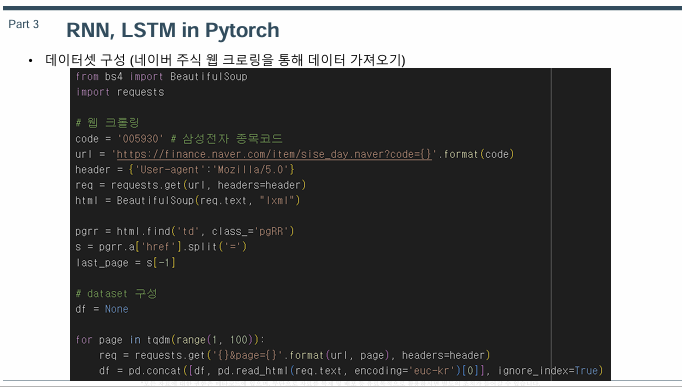Click the '# 웹 크롤링' comment line
682x387 pixels.
pyautogui.click(x=107, y=123)
